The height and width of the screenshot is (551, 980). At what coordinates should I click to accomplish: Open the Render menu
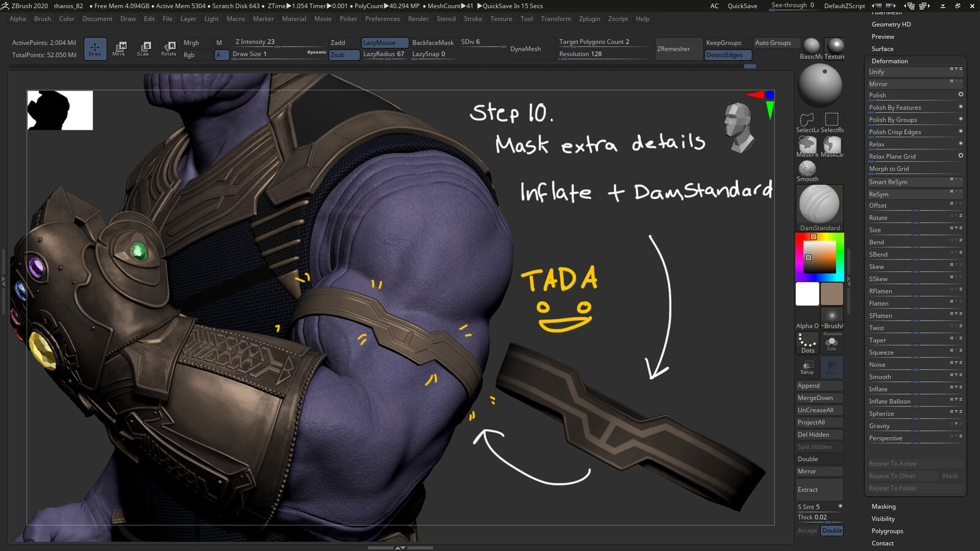click(418, 19)
